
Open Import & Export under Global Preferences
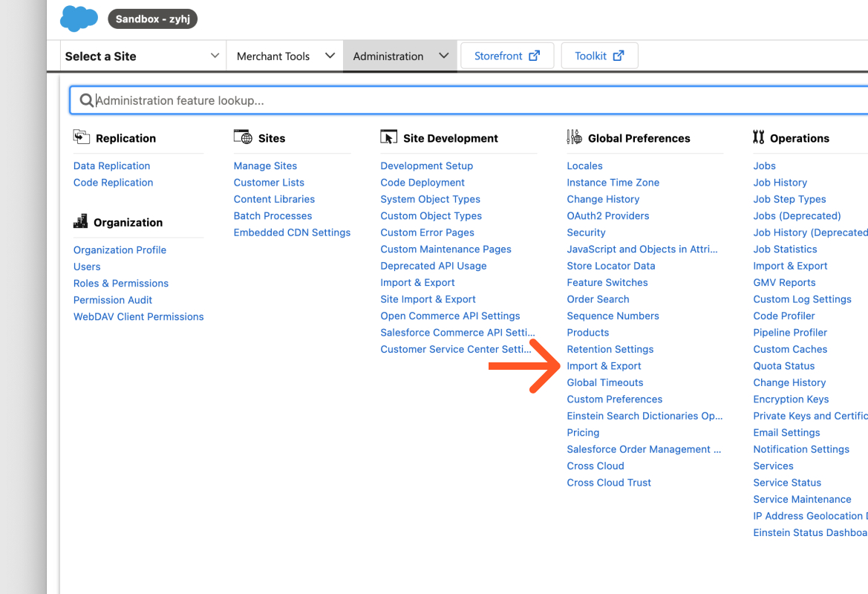coord(604,365)
